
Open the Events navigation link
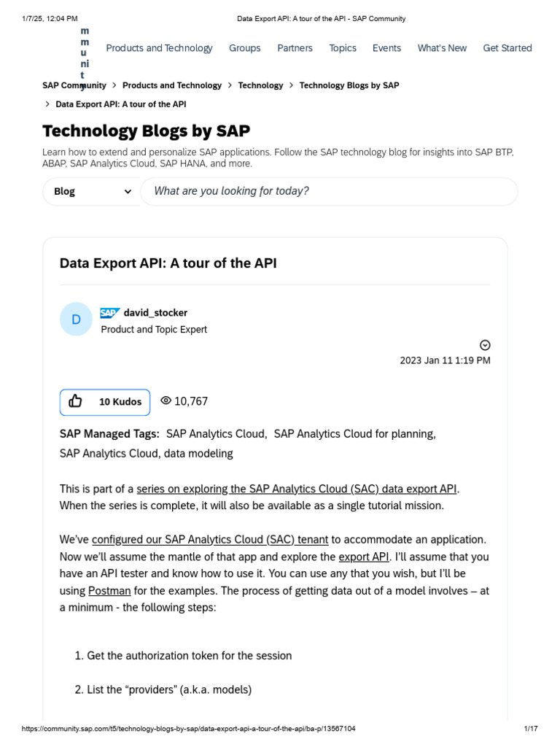[x=386, y=48]
